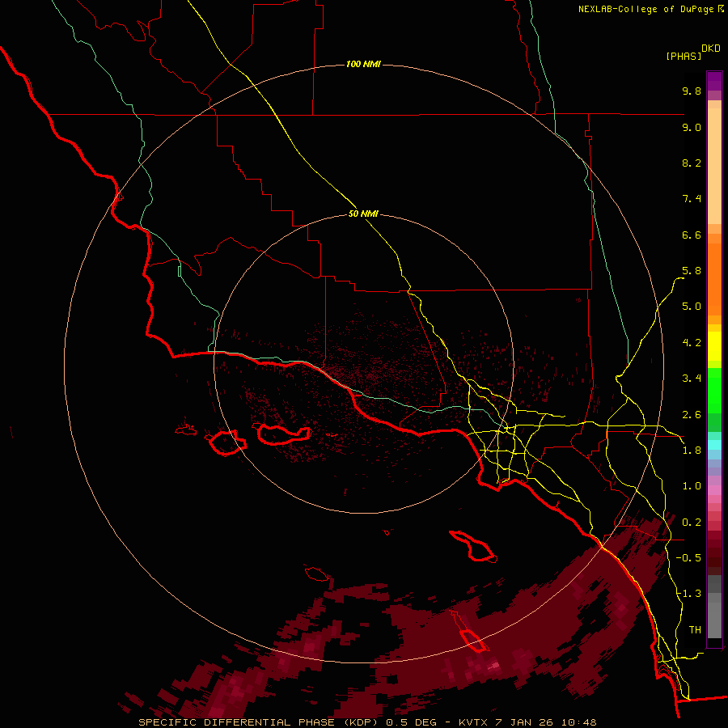Click the 9.0 value on color scale

click(692, 127)
